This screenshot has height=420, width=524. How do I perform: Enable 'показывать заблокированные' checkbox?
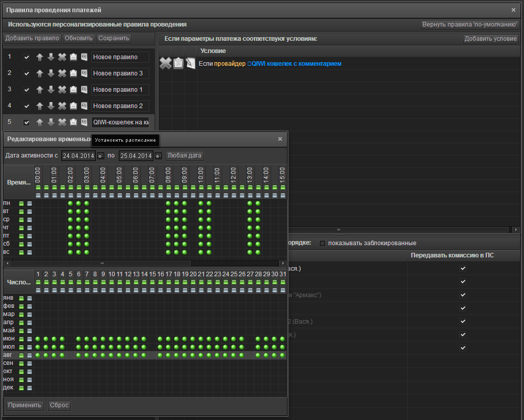pyautogui.click(x=322, y=243)
